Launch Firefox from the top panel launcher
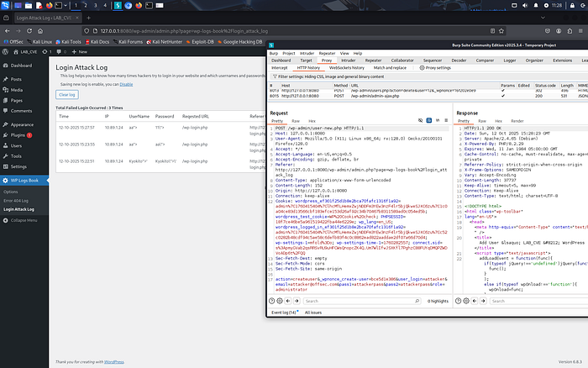Viewport: 588px width, 368px height. pos(49,5)
